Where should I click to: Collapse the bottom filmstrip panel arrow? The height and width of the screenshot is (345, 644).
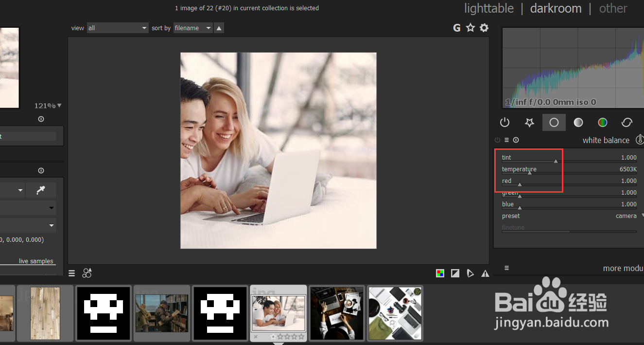point(278,343)
